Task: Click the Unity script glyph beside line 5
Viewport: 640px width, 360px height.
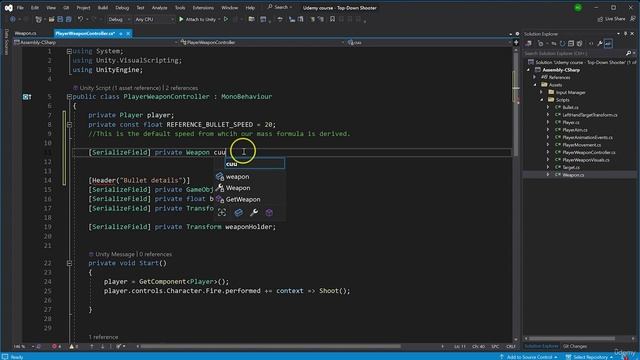Action: [x=27, y=97]
